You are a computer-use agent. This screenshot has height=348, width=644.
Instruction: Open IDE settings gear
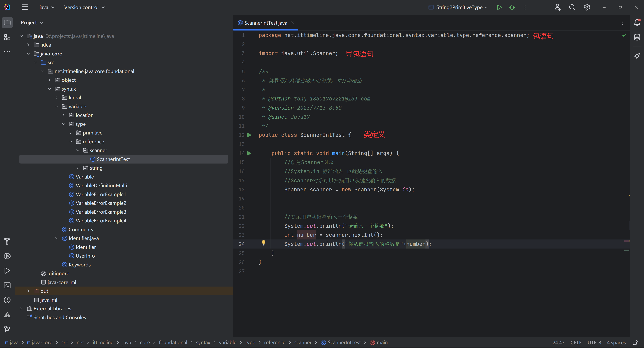tap(586, 7)
